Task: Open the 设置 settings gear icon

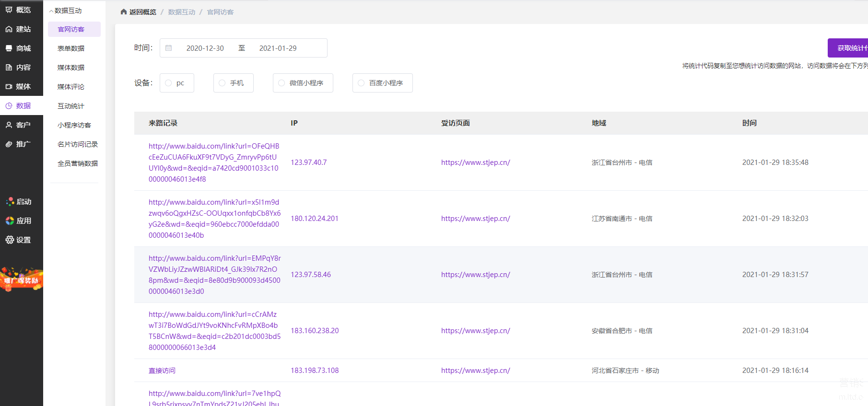Action: (x=10, y=240)
